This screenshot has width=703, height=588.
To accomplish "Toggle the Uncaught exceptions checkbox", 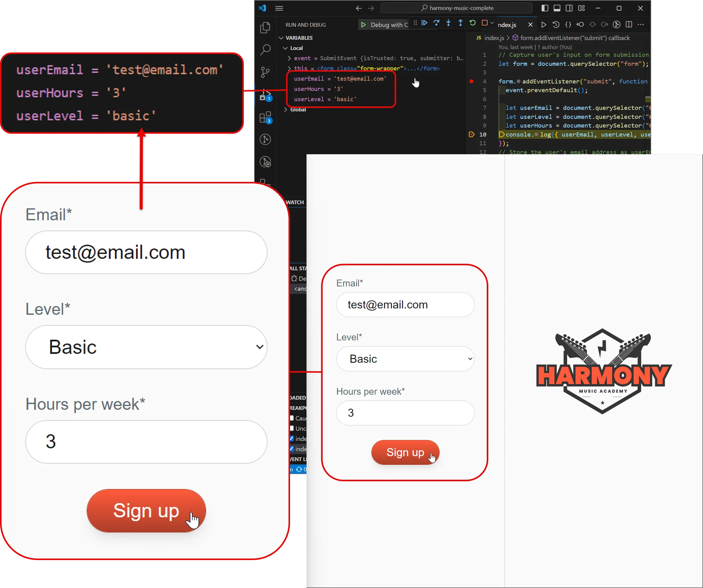I will tap(292, 428).
